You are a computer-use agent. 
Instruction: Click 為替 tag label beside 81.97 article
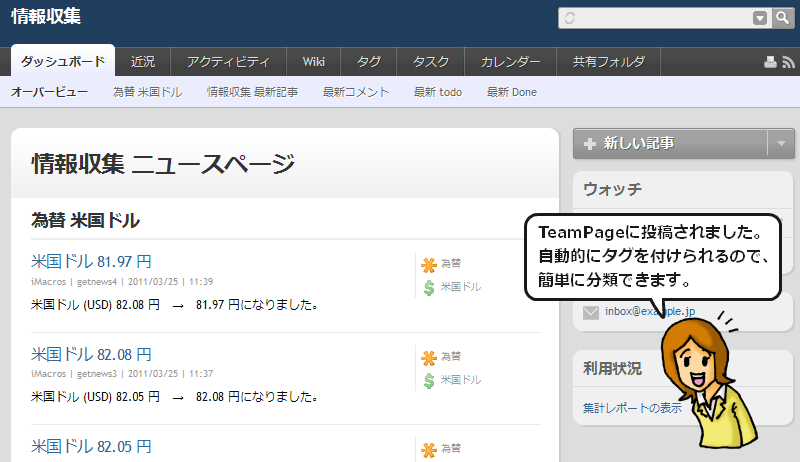tap(451, 264)
